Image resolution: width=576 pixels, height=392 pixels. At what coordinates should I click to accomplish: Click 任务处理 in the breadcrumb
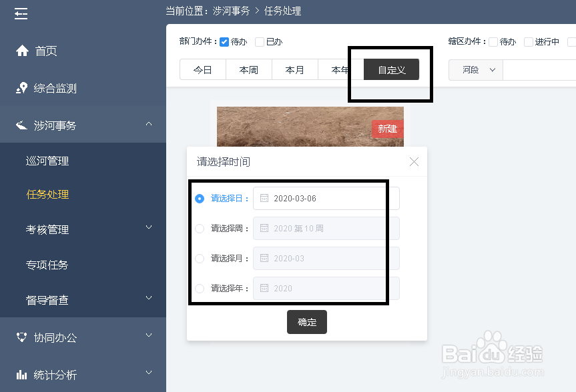pos(282,11)
